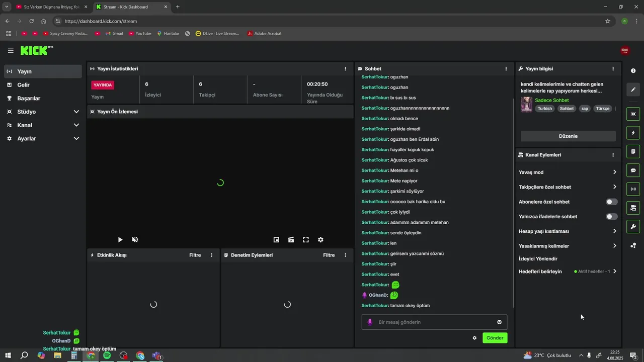
Task: Click İzleyici Yönlendir
Action: click(538, 258)
